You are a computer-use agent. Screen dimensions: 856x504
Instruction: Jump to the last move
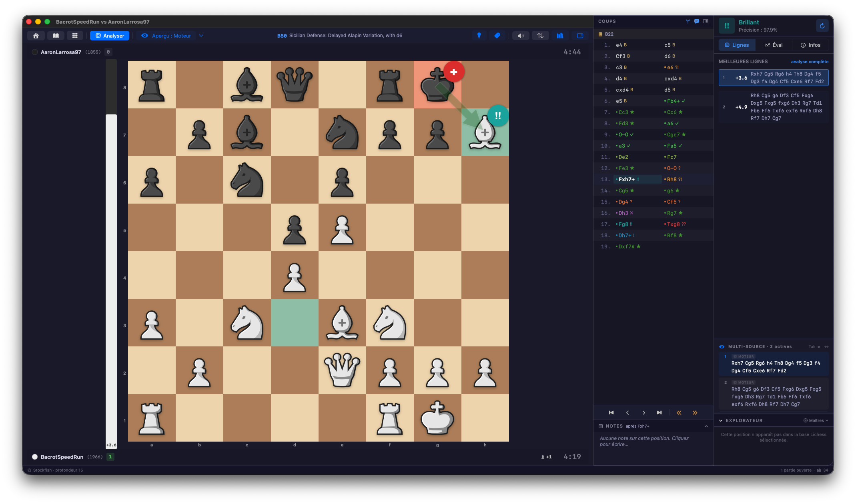[x=659, y=413]
